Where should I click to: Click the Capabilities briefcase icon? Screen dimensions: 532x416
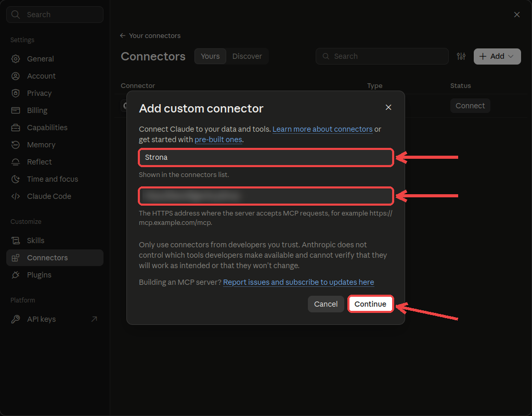coord(16,128)
